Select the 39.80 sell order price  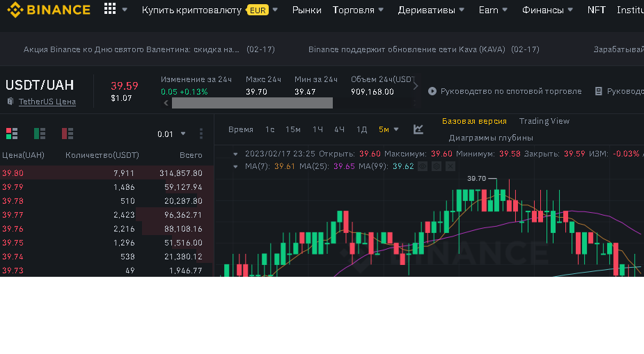pyautogui.click(x=13, y=173)
